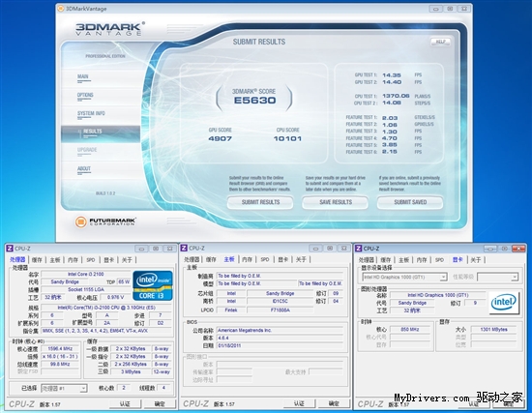Viewport: 532px width, 413px height.
Task: Click the F71808A LPCIO model field
Action: tap(280, 310)
